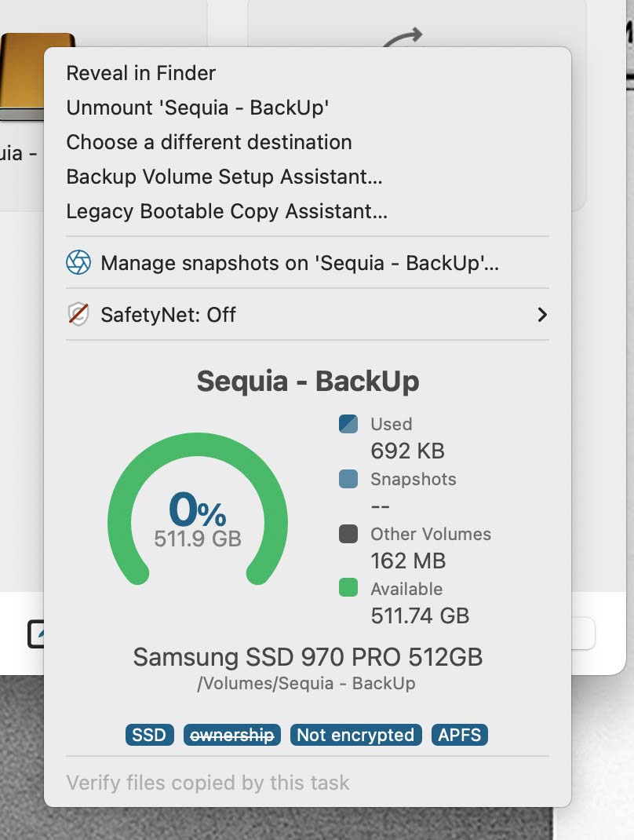Viewport: 634px width, 840px height.
Task: Click the SSD badge
Action: coord(149,735)
